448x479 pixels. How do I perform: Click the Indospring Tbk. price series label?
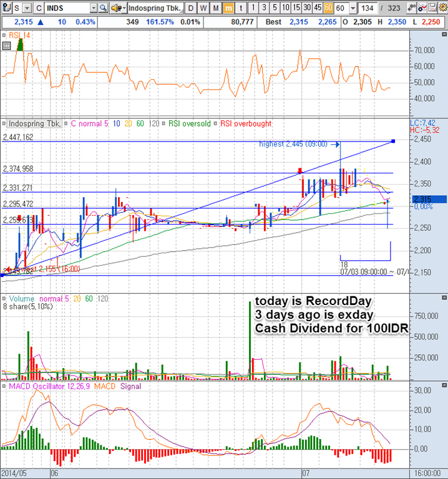click(34, 123)
